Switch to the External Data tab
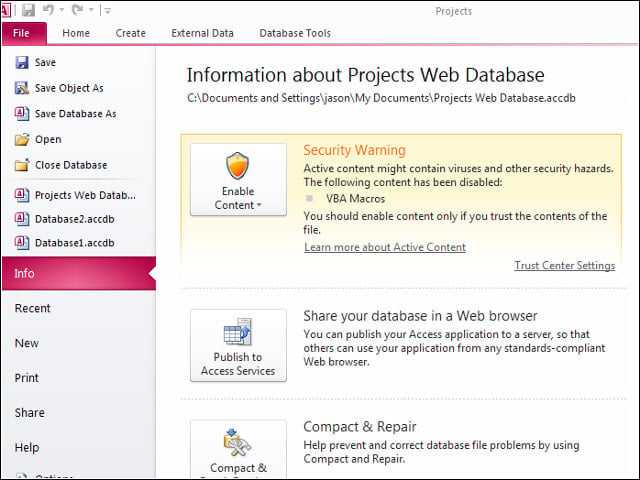640x480 pixels. click(x=202, y=33)
